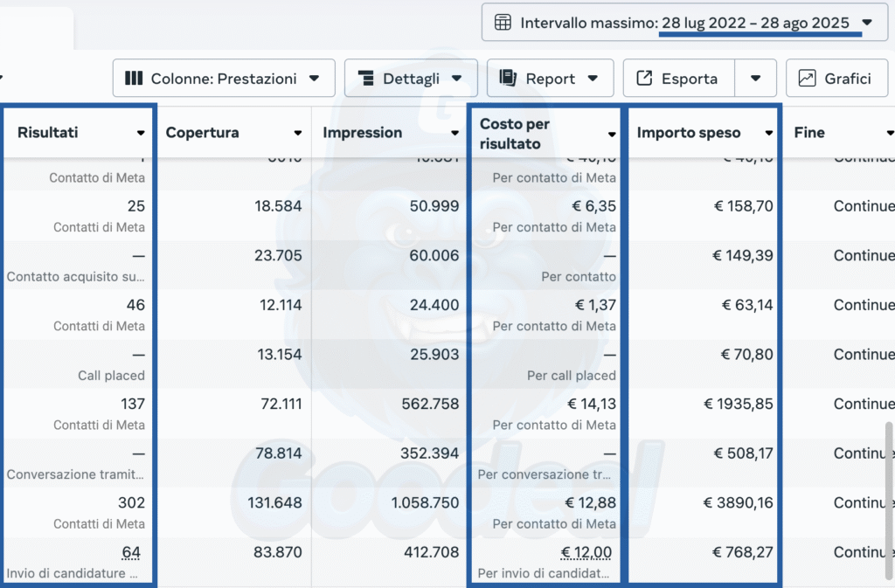895x588 pixels.
Task: Click the Dettagli breakdown icon
Action: [365, 79]
